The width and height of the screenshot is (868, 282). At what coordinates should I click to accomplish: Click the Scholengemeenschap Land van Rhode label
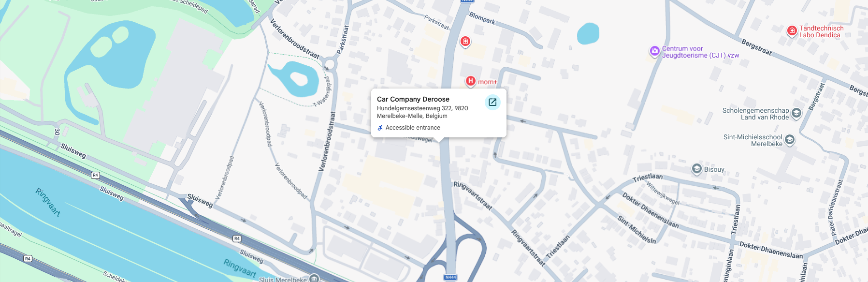tap(755, 114)
